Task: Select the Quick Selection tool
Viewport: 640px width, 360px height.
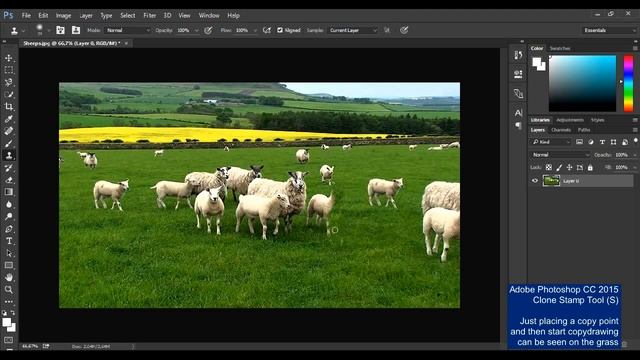Action: pos(9,95)
